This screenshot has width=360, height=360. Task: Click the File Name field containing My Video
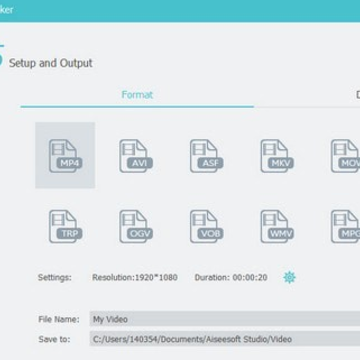[225, 319]
